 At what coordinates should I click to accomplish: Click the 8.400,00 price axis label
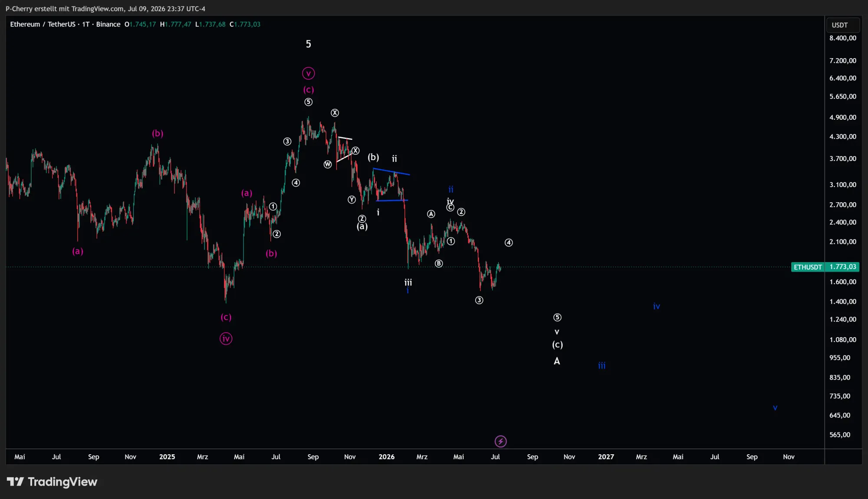coord(842,38)
